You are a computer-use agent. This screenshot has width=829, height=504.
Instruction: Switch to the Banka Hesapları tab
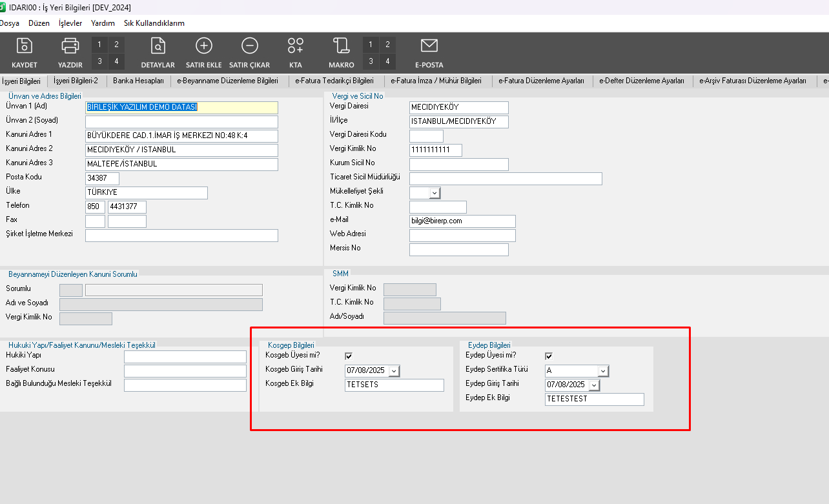point(138,81)
